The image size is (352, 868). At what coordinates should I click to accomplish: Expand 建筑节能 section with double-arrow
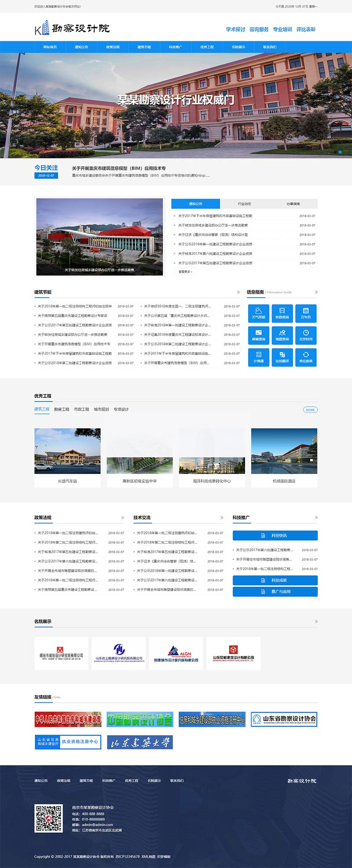[238, 292]
